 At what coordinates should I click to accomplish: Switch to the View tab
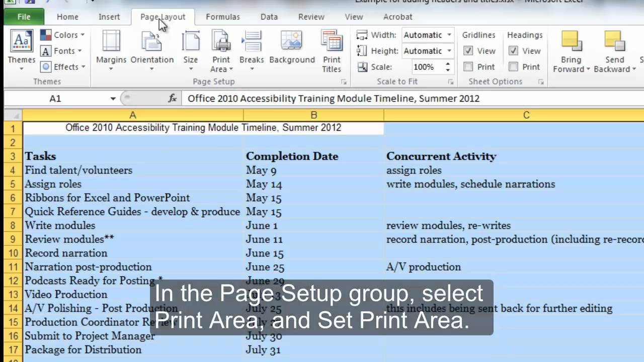point(354,17)
